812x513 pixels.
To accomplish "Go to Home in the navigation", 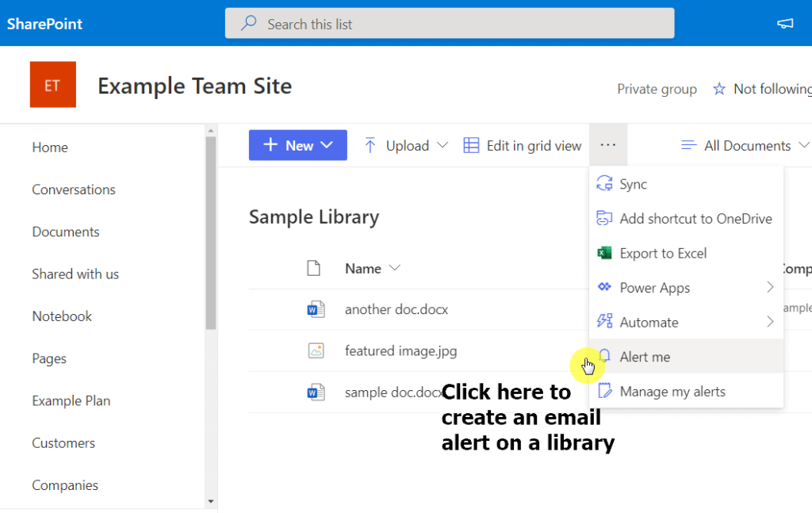I will (50, 147).
